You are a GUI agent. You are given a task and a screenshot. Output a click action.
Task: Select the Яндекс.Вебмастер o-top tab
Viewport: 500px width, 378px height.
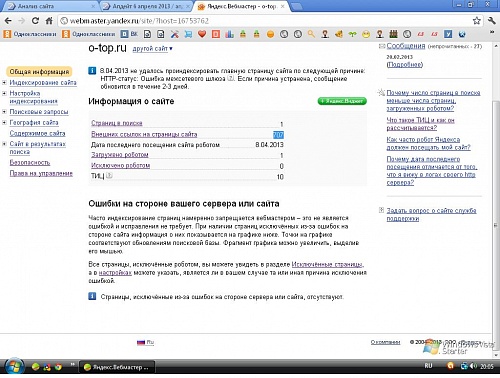pos(242,6)
